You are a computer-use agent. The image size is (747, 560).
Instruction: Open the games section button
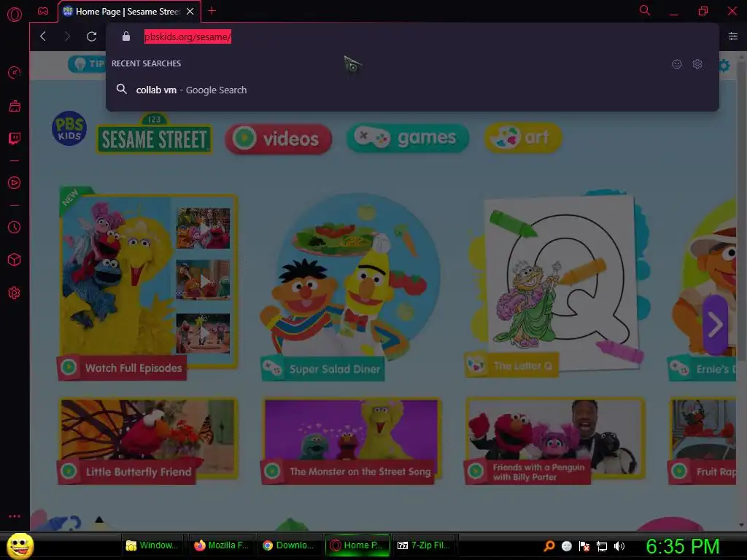407,138
